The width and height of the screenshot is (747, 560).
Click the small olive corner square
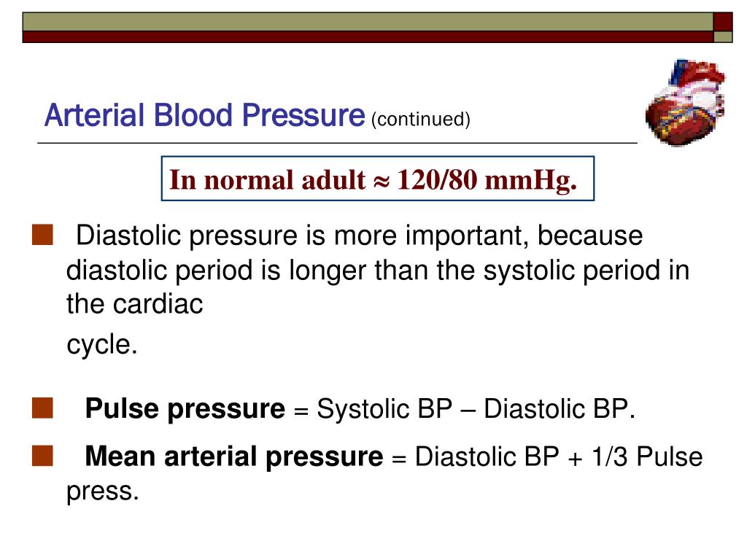[723, 36]
